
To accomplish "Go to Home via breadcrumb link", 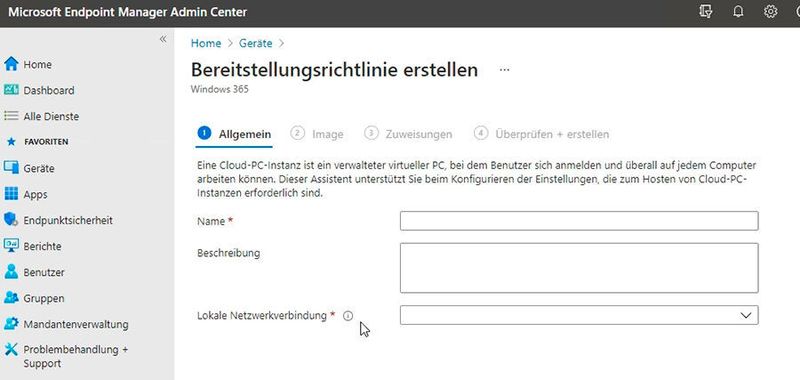I will click(206, 43).
